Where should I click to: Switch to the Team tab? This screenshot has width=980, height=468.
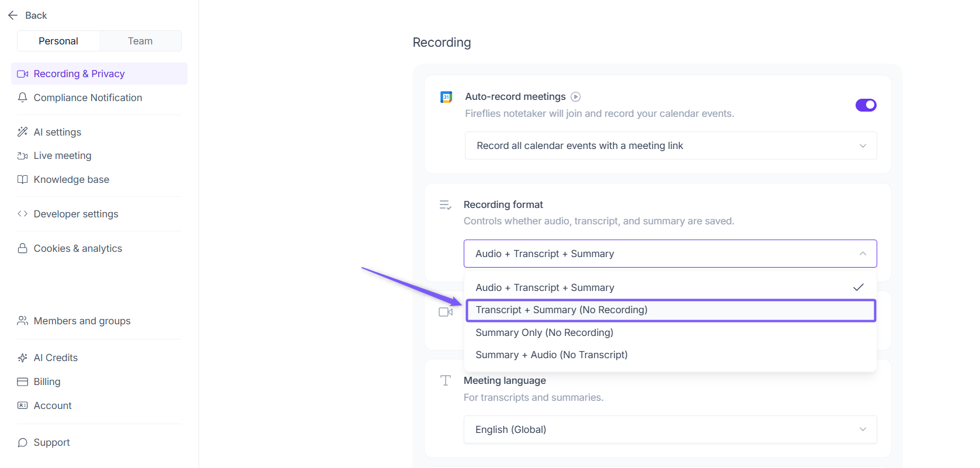click(x=140, y=41)
